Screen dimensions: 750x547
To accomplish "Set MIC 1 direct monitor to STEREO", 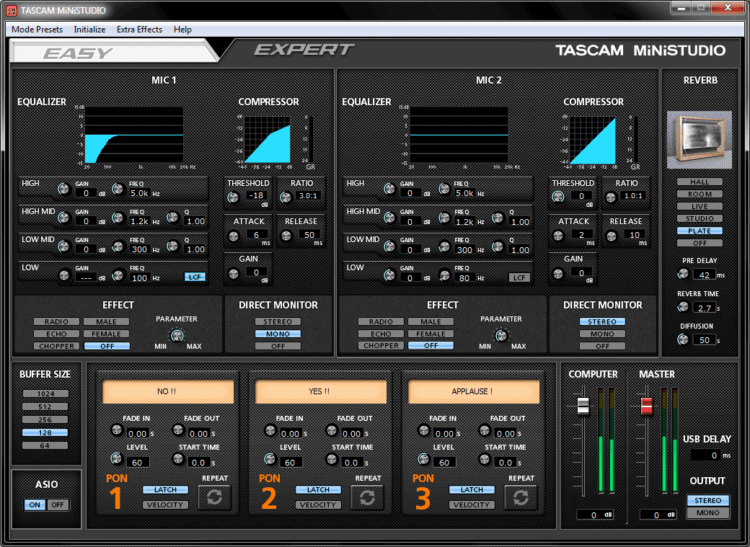I will (x=278, y=322).
